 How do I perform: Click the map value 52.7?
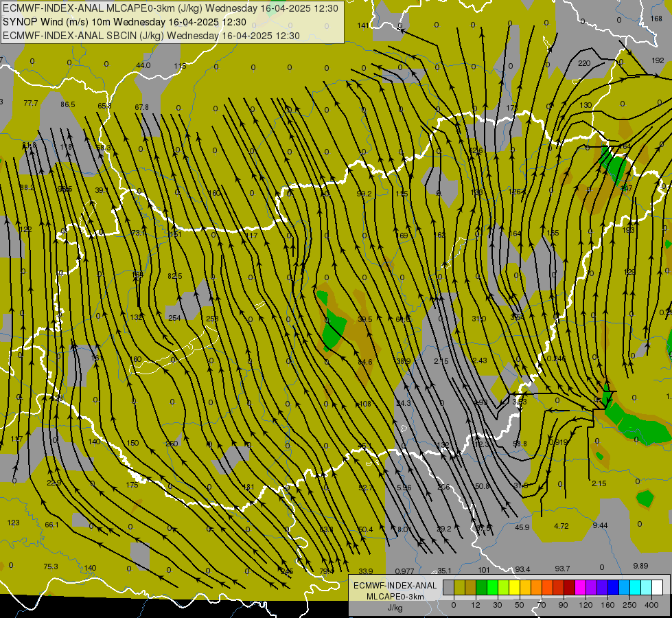tap(366, 488)
